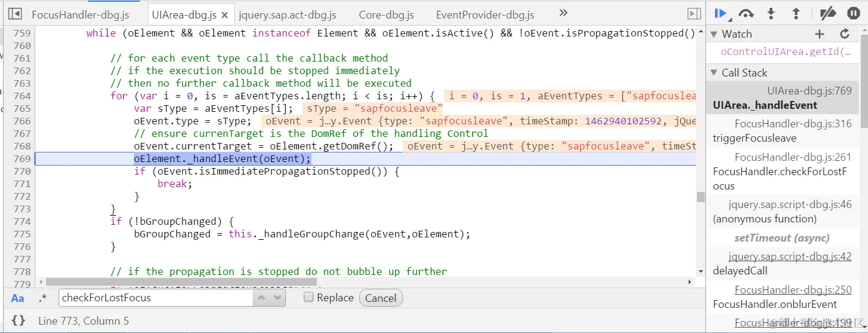The height and width of the screenshot is (333, 868).
Task: Select FocusHandler.checkForLostFocus call frame
Action: [x=783, y=172]
